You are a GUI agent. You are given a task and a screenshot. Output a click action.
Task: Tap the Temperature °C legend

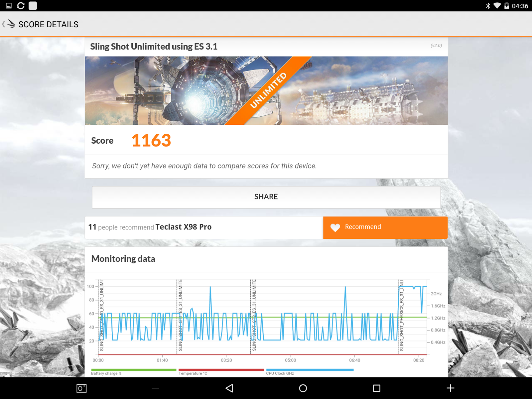coord(221,372)
